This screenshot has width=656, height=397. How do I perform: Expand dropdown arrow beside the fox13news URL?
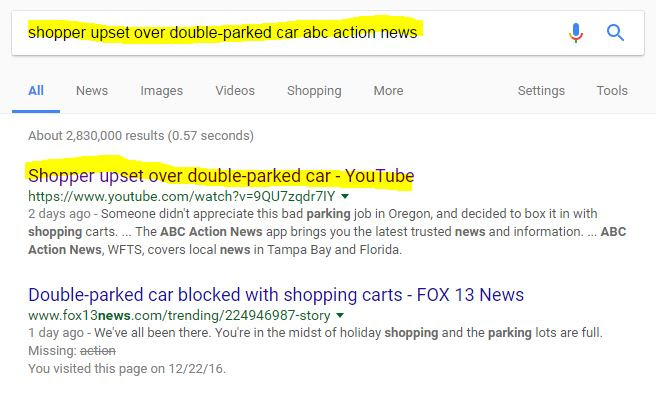pos(340,315)
